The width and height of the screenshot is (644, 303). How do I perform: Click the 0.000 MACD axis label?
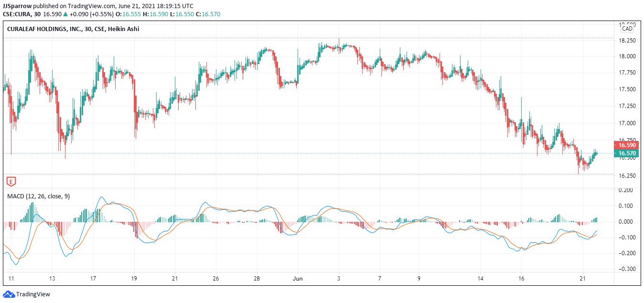[627, 222]
